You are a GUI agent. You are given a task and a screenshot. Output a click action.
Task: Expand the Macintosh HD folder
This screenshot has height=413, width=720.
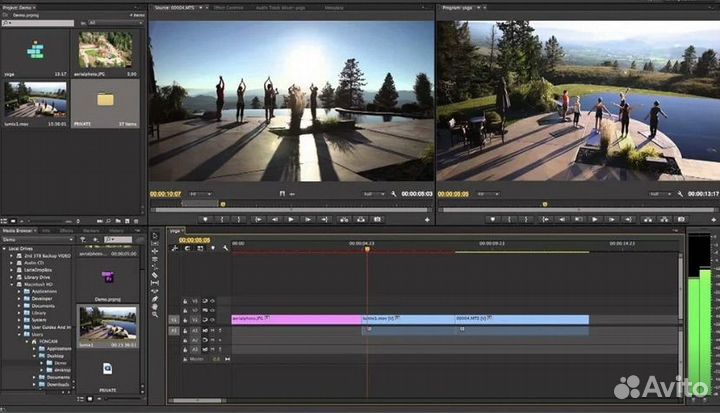tap(12, 283)
